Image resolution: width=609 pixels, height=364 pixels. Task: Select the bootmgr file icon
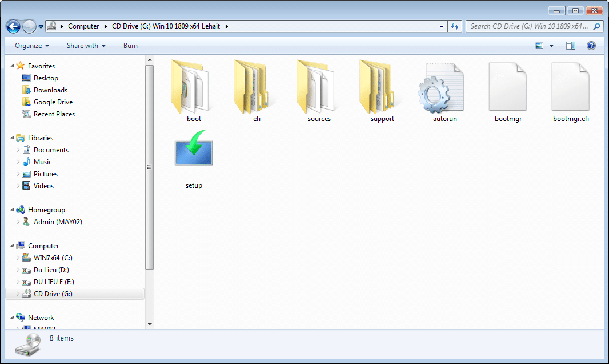(508, 87)
